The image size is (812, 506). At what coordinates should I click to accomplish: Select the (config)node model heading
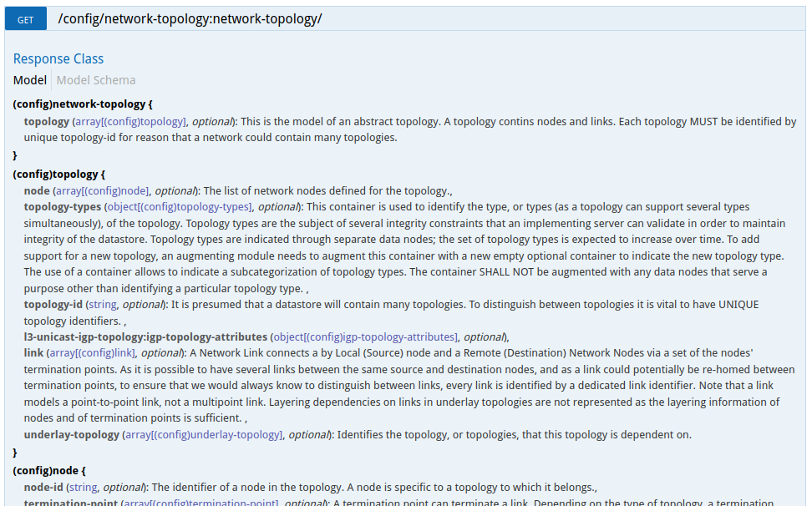pos(49,471)
